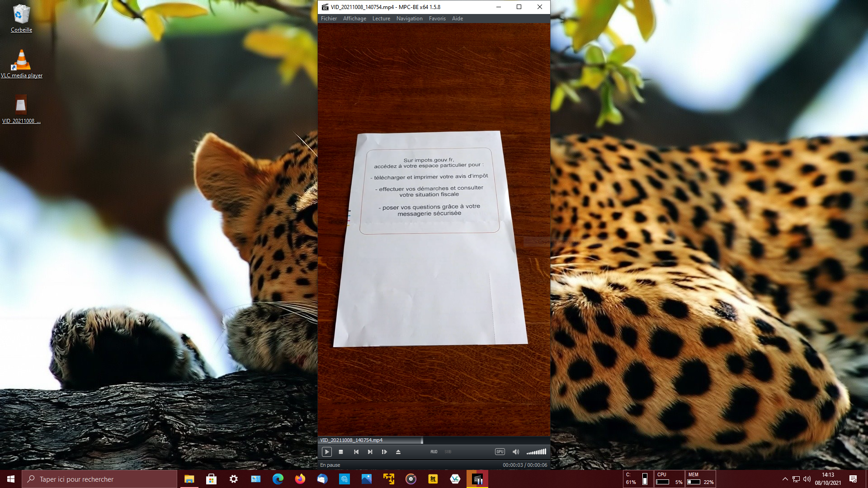Mute the player volume speaker icon
This screenshot has width=868, height=488.
pos(516,452)
